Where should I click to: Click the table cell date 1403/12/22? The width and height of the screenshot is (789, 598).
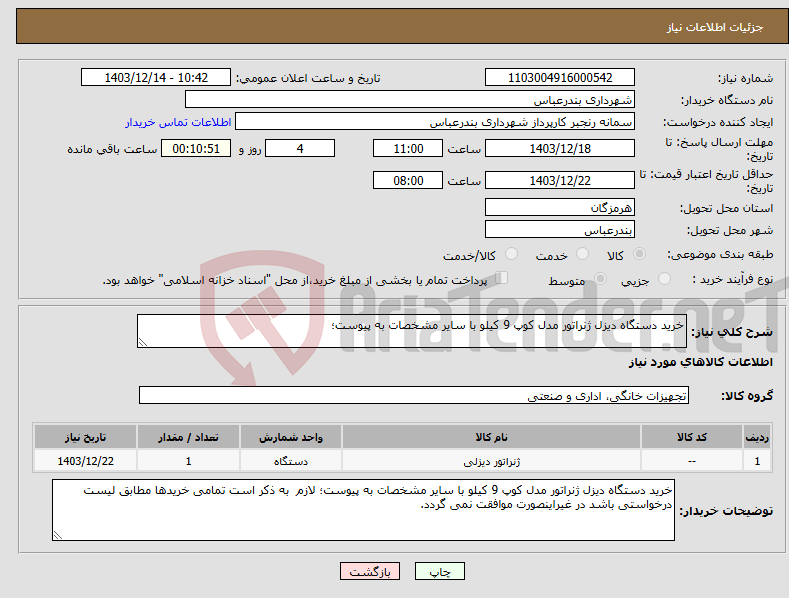click(86, 461)
